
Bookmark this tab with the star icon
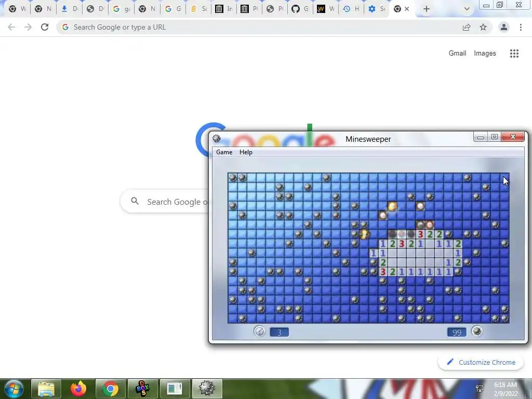pos(483,27)
